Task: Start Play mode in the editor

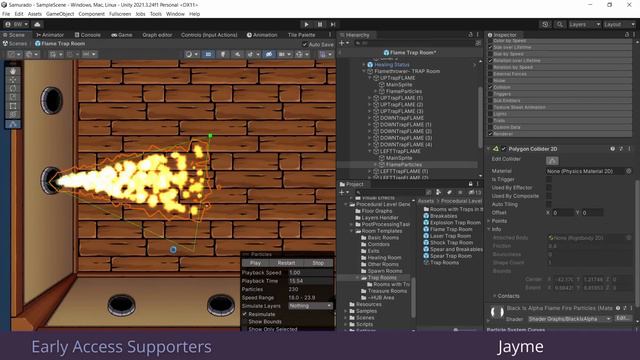Action: click(x=307, y=24)
